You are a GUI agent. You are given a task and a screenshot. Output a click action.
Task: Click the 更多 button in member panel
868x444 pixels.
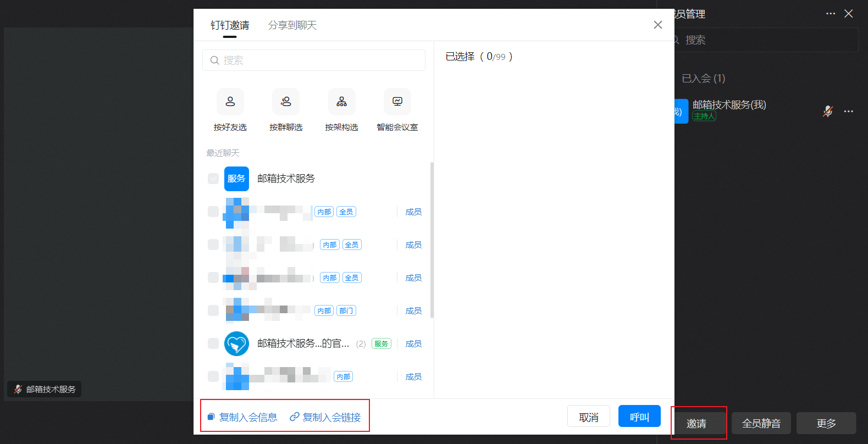pos(826,424)
